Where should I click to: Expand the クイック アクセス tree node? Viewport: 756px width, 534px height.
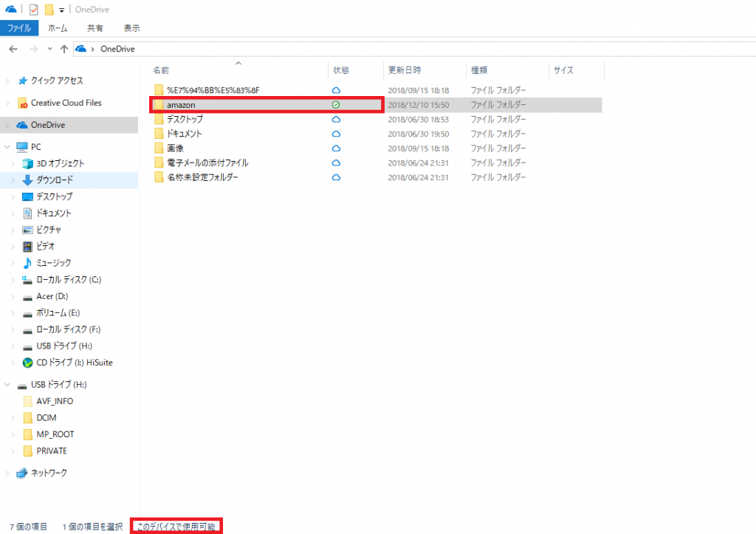point(7,81)
